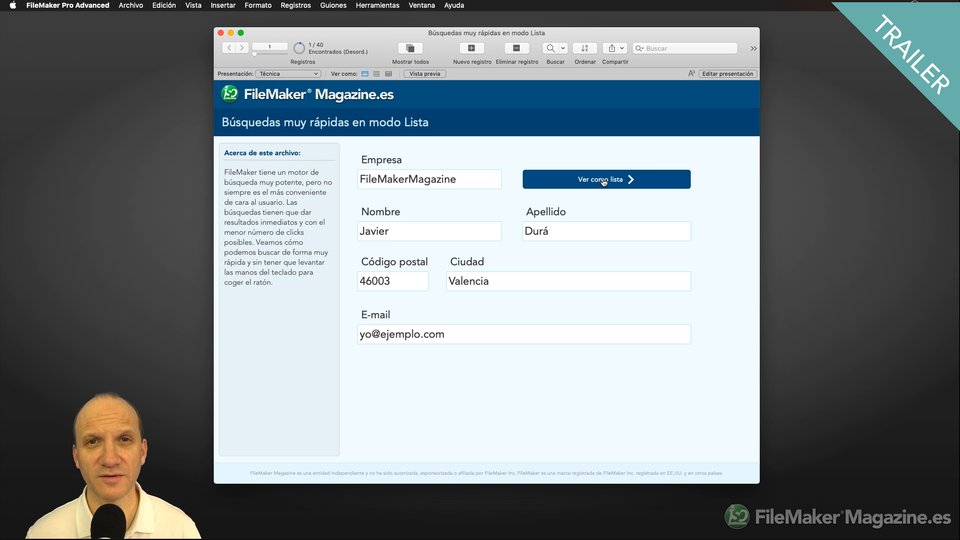The height and width of the screenshot is (540, 960).
Task: Click the record number slider
Action: coord(269,54)
